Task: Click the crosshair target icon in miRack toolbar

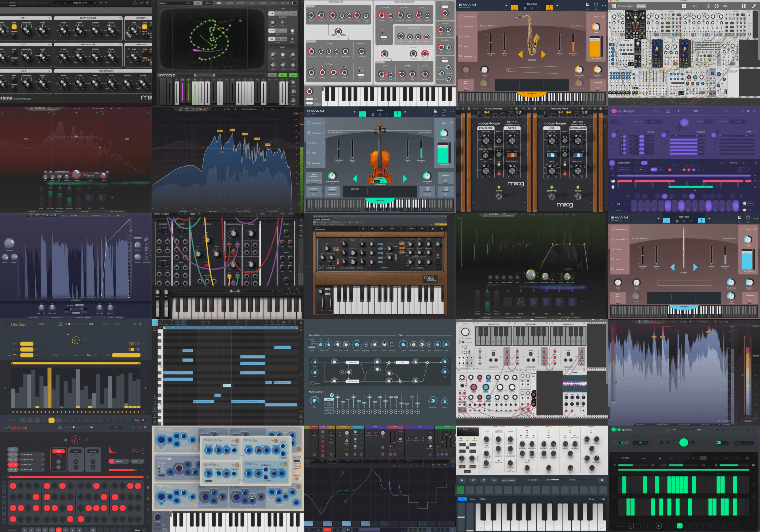Action: (x=716, y=6)
